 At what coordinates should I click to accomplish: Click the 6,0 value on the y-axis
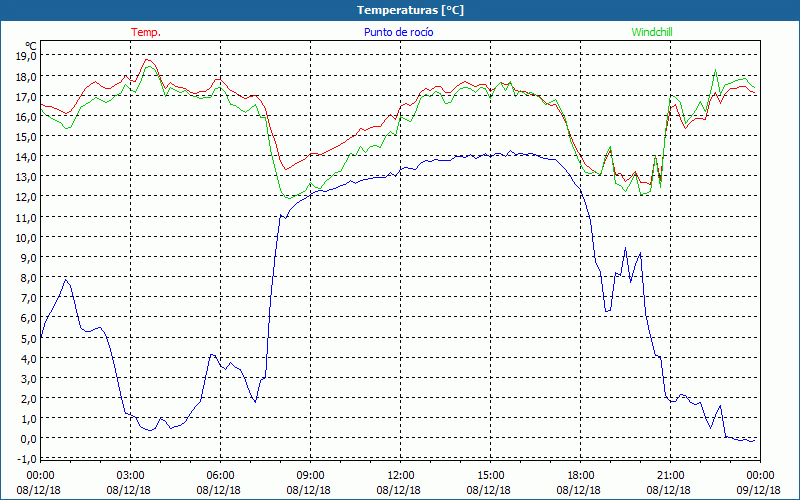click(x=29, y=318)
